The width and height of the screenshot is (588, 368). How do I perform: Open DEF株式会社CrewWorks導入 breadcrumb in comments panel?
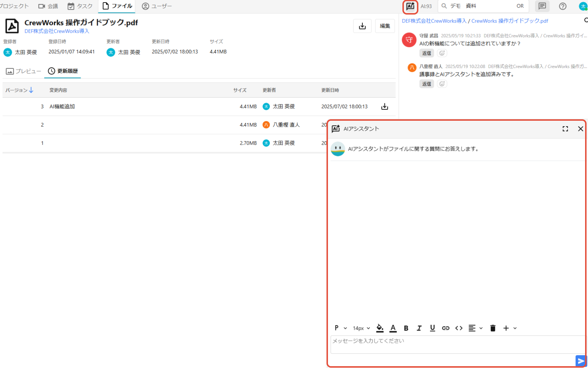click(434, 21)
